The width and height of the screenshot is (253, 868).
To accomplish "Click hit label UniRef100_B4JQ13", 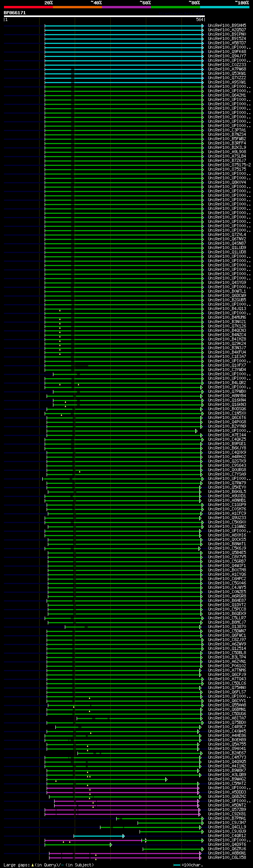I will (227, 309).
